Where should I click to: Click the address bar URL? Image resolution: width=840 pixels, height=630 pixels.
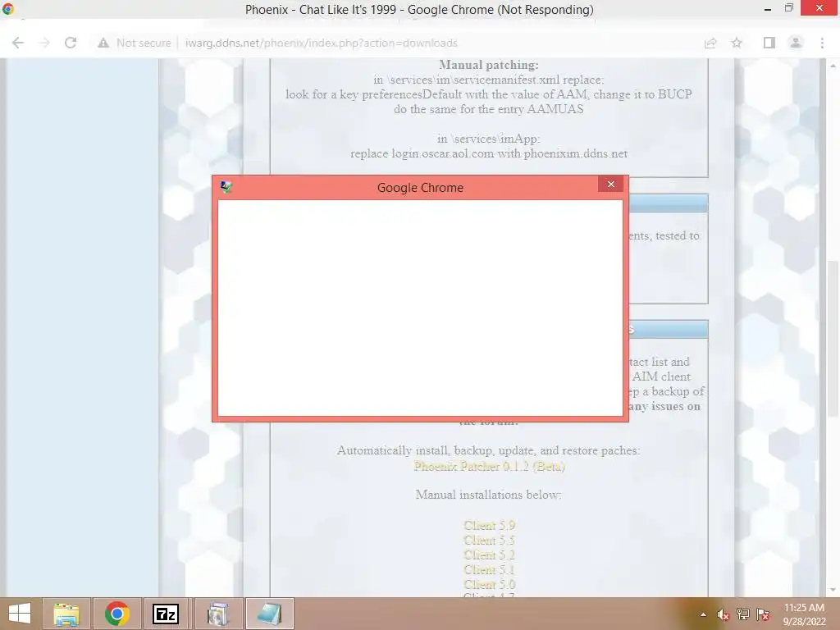tap(322, 43)
